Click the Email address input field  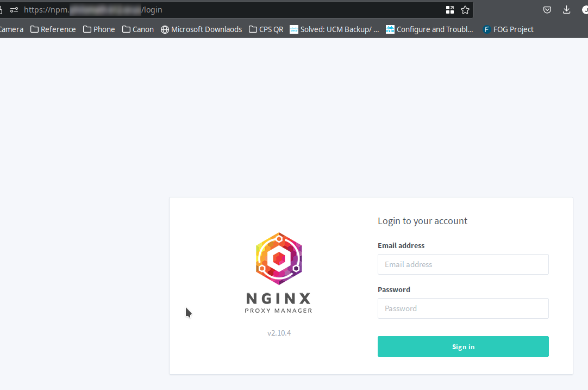coord(463,264)
